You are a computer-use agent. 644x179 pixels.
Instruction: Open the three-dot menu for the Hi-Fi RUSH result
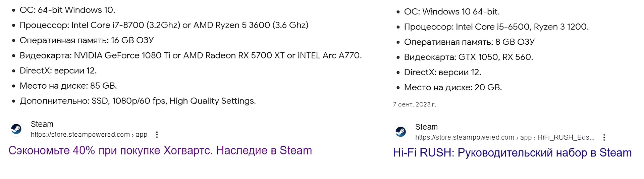604,137
